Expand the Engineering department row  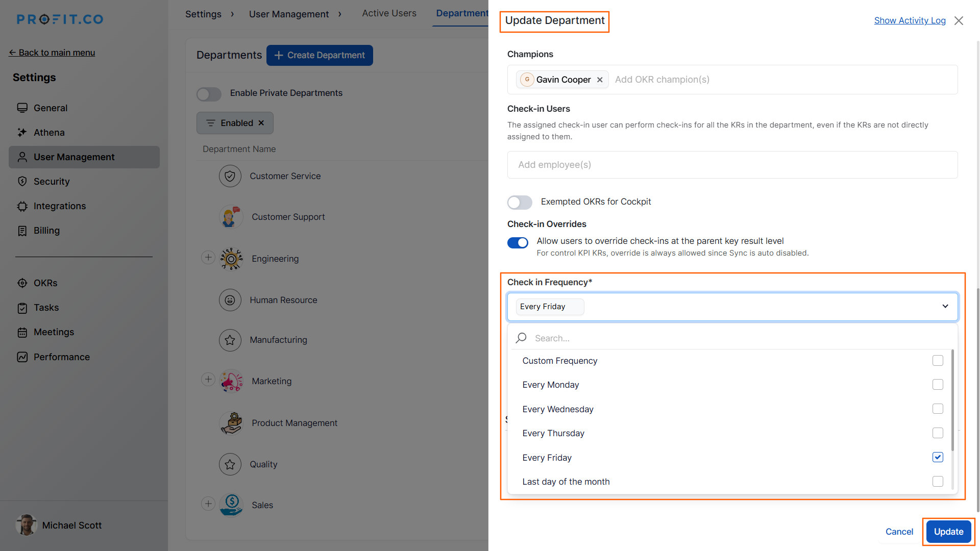coord(208,258)
